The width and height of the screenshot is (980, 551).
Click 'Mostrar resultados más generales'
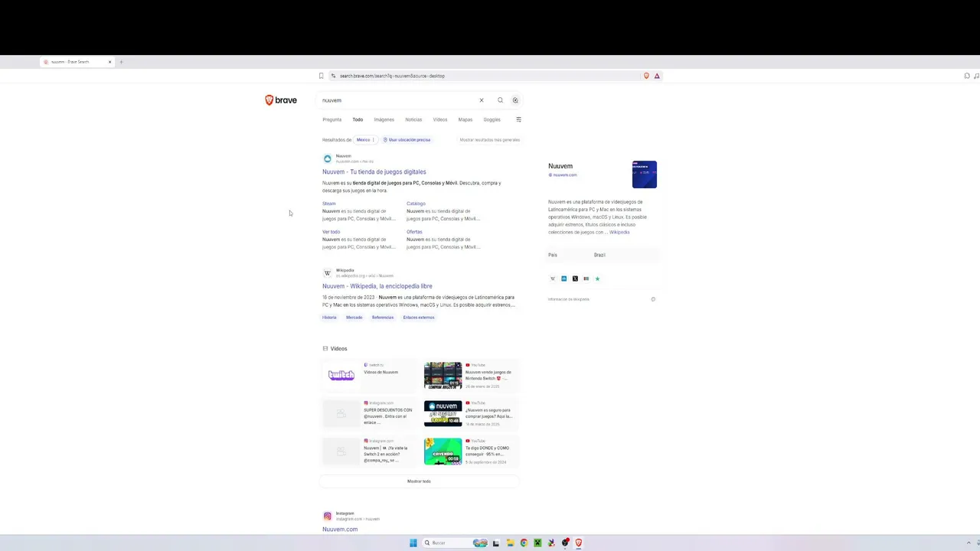(x=490, y=140)
